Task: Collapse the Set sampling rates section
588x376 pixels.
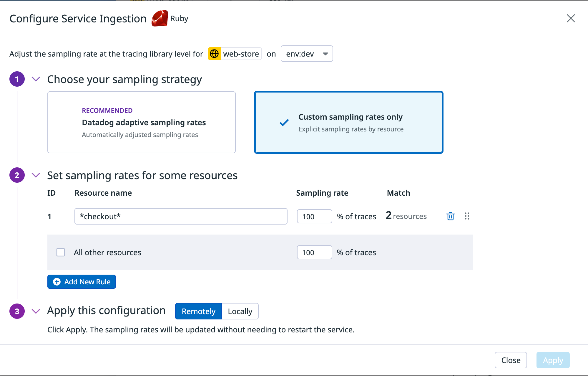Action: 36,175
